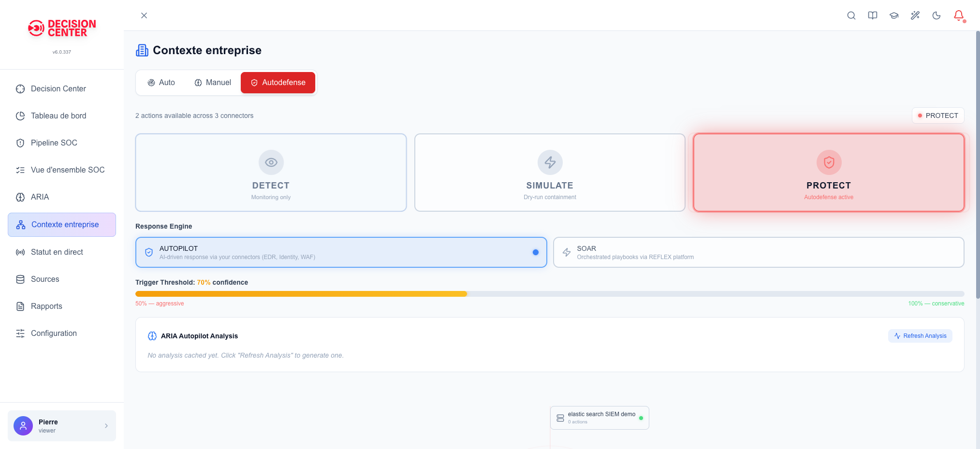980x449 pixels.
Task: Click the Configuration sliders icon
Action: pyautogui.click(x=20, y=333)
